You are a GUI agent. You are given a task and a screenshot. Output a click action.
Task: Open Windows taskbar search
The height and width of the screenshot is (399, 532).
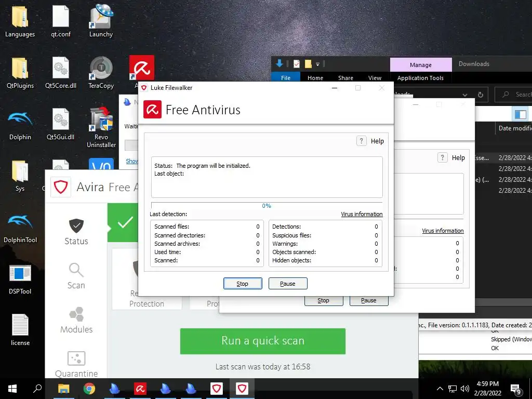[x=37, y=389]
